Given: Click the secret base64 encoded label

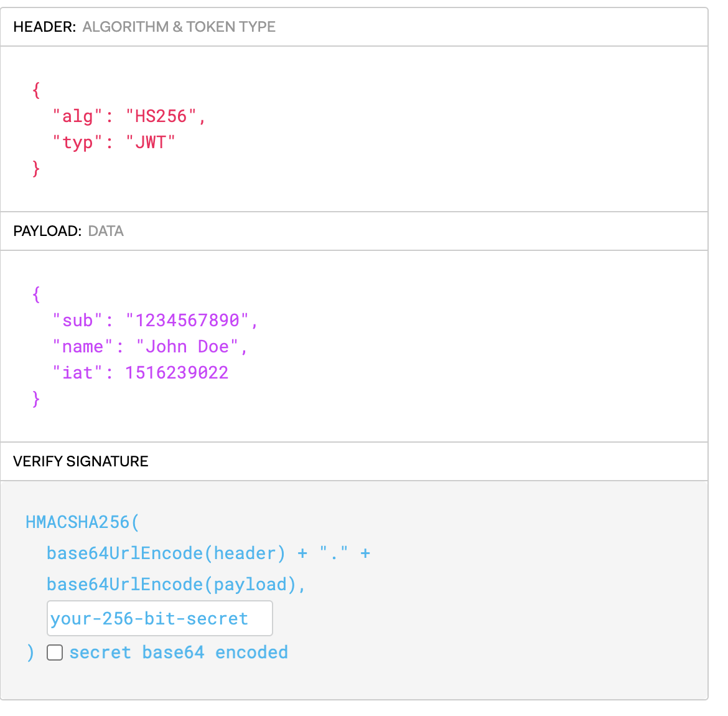Looking at the screenshot, I should [179, 652].
